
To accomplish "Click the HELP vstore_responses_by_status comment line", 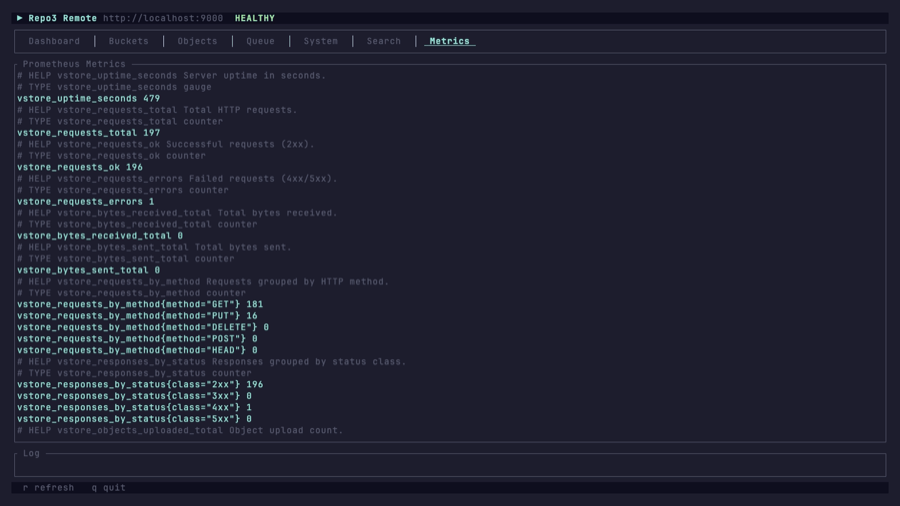I will [212, 362].
